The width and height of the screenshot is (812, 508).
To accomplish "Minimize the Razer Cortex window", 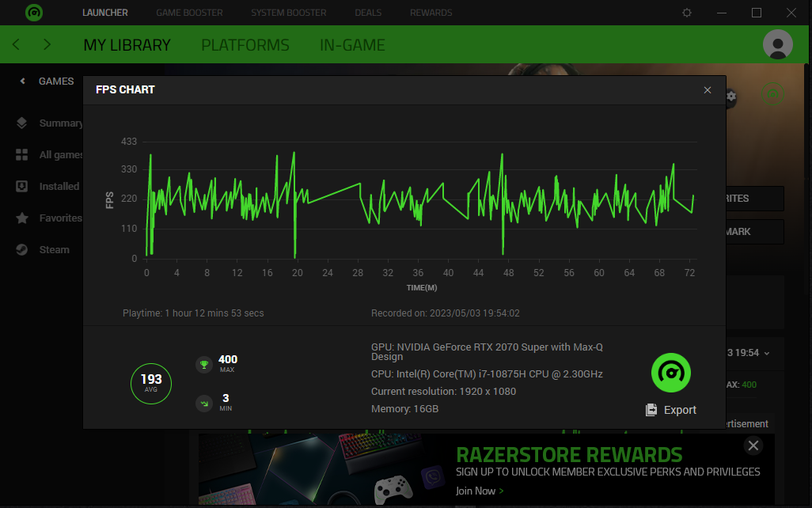I will click(721, 13).
